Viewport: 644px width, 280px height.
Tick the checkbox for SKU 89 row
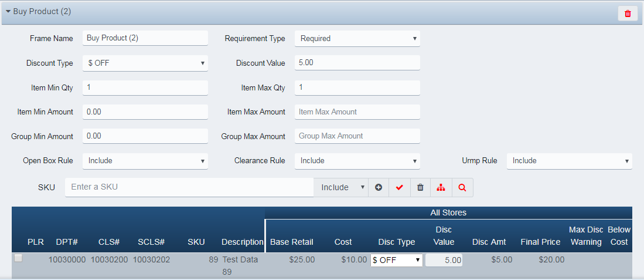(18, 258)
